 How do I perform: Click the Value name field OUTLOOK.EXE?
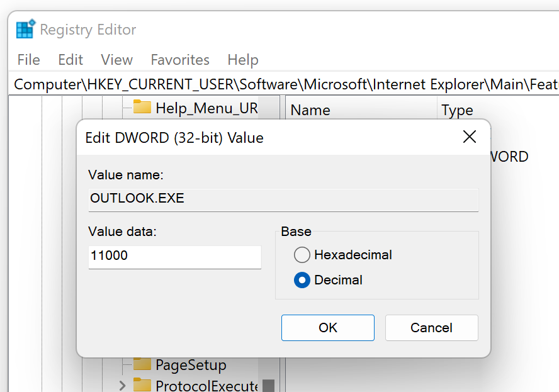tap(283, 199)
